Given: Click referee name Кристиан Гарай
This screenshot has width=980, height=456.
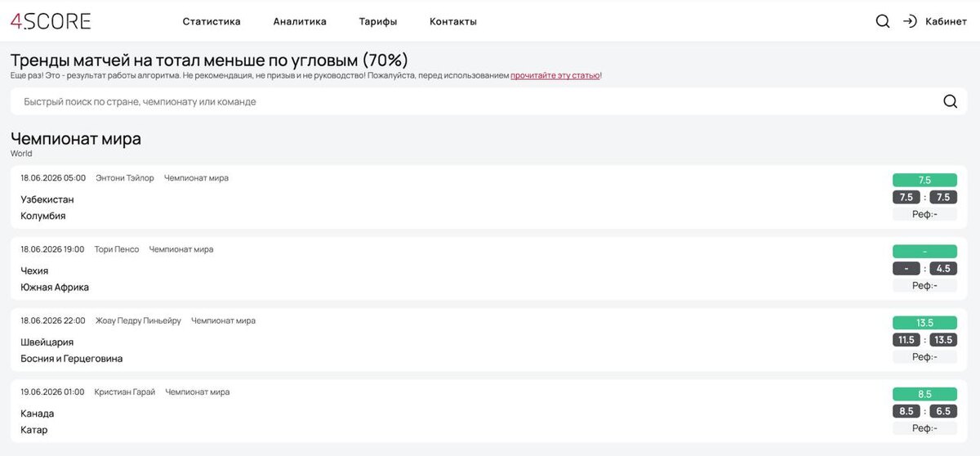Looking at the screenshot, I should pyautogui.click(x=125, y=392).
